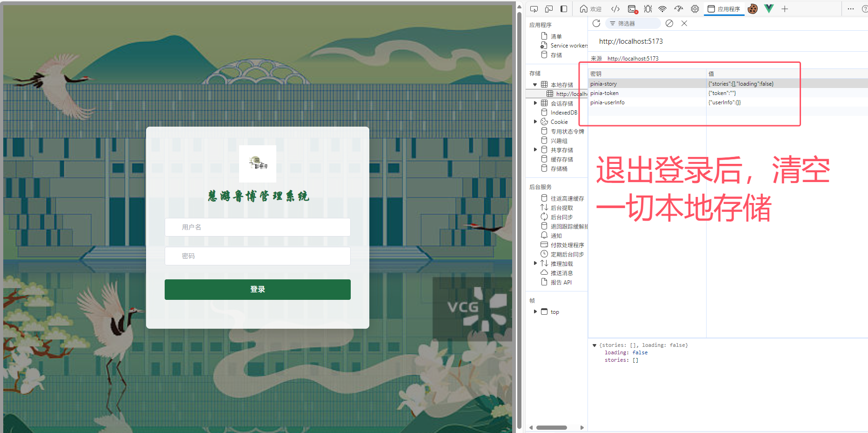Screen dimensions: 868x433
Task: Open 存储 under 应用程序 section
Action: (556, 55)
